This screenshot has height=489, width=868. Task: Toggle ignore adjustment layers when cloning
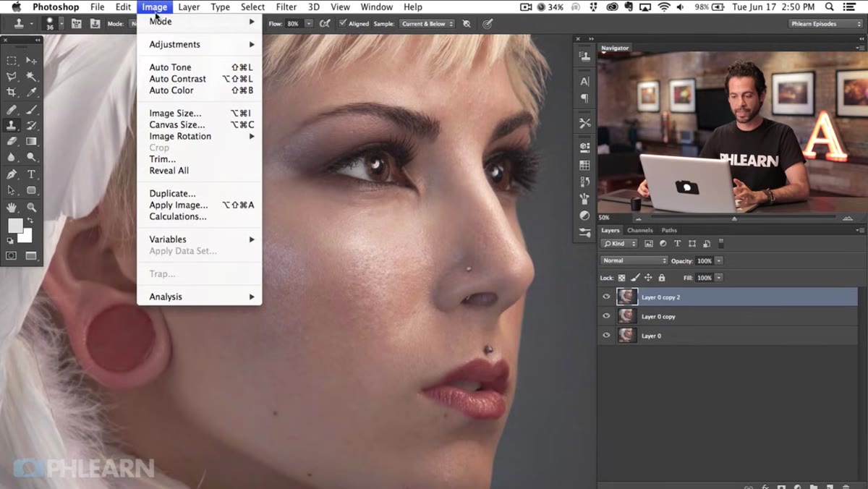(467, 24)
